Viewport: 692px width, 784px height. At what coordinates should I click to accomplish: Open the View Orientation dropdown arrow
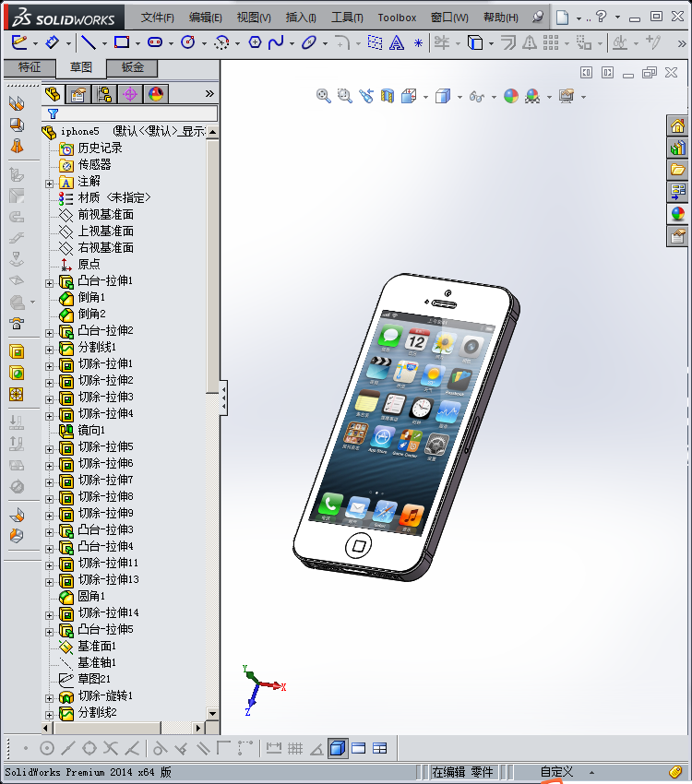[425, 97]
